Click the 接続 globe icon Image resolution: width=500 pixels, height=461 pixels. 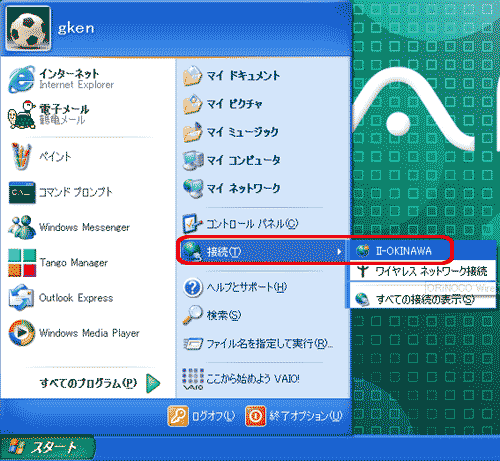coord(191,251)
